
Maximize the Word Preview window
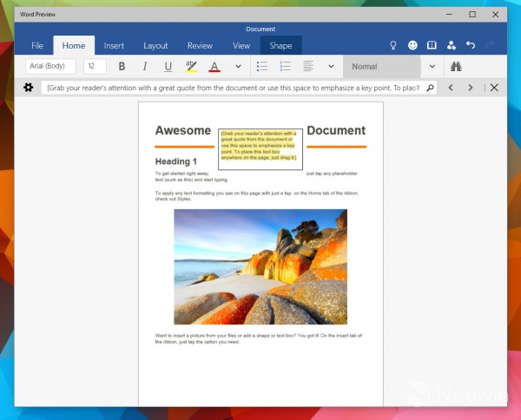(x=472, y=14)
